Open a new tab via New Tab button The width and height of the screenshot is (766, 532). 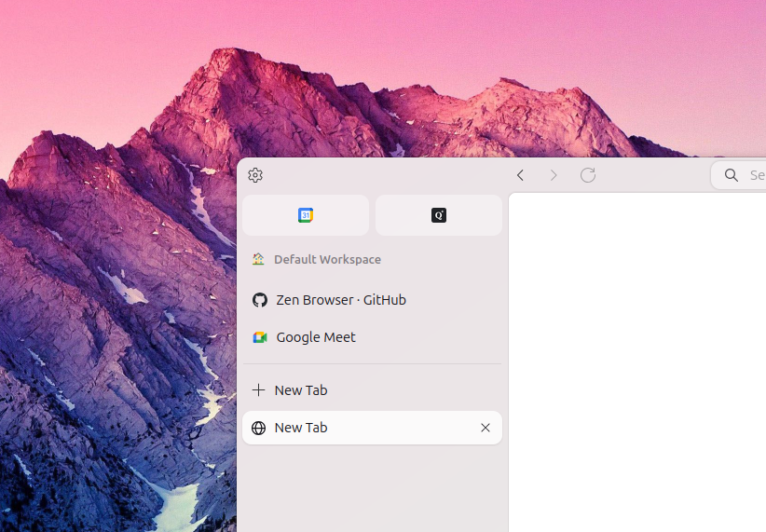tap(372, 389)
